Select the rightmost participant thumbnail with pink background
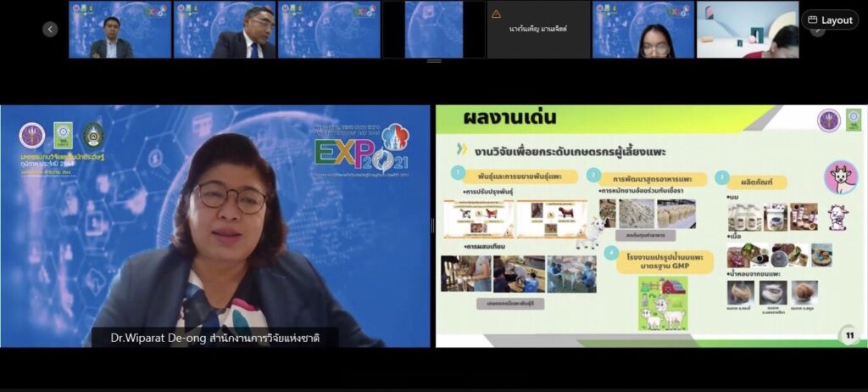Viewport: 868px width, 392px height. [x=748, y=30]
